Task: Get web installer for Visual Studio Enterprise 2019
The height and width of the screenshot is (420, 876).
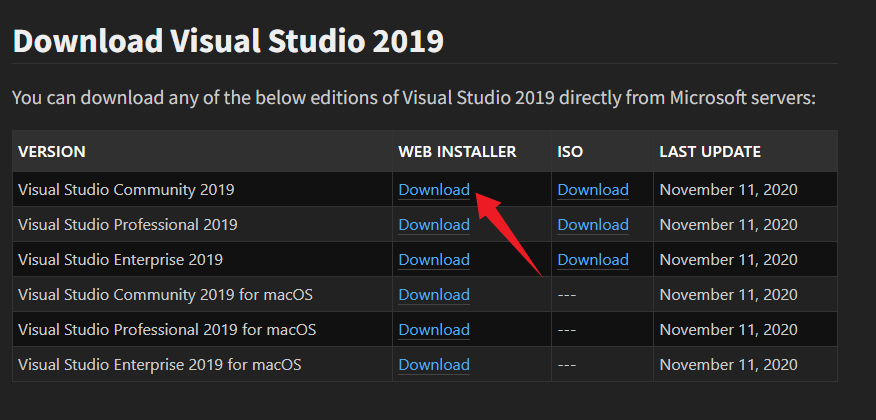Action: pos(433,260)
